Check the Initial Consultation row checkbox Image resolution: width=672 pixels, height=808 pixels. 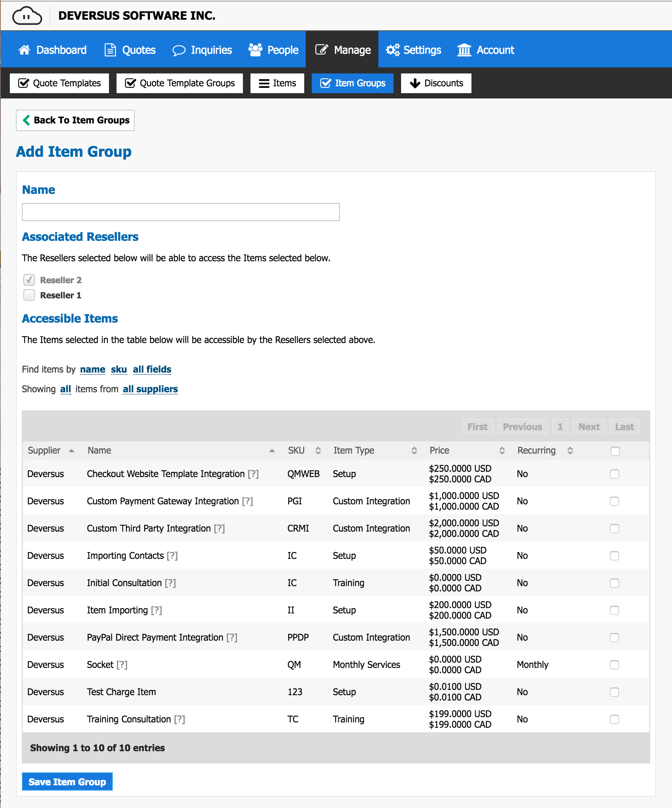click(614, 583)
